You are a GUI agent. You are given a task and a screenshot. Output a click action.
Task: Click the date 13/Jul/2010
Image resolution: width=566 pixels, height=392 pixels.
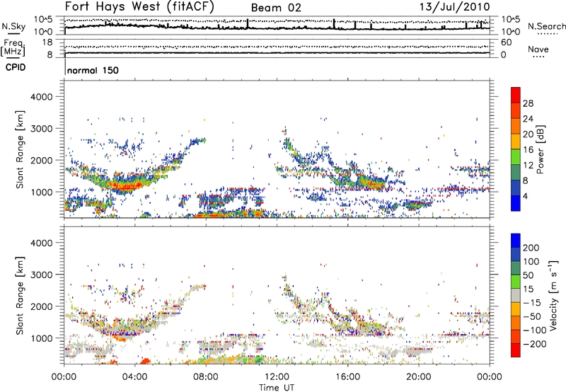pyautogui.click(x=454, y=7)
